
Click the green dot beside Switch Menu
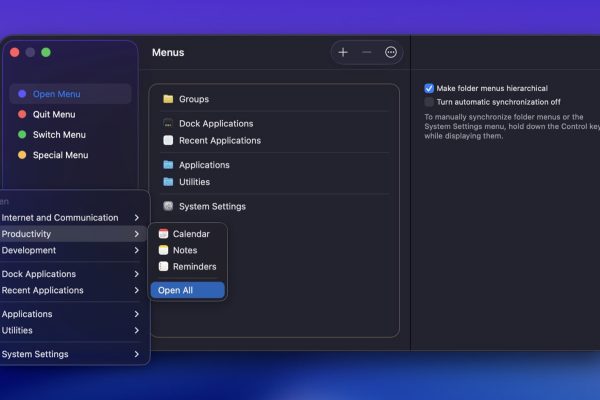[x=22, y=134]
